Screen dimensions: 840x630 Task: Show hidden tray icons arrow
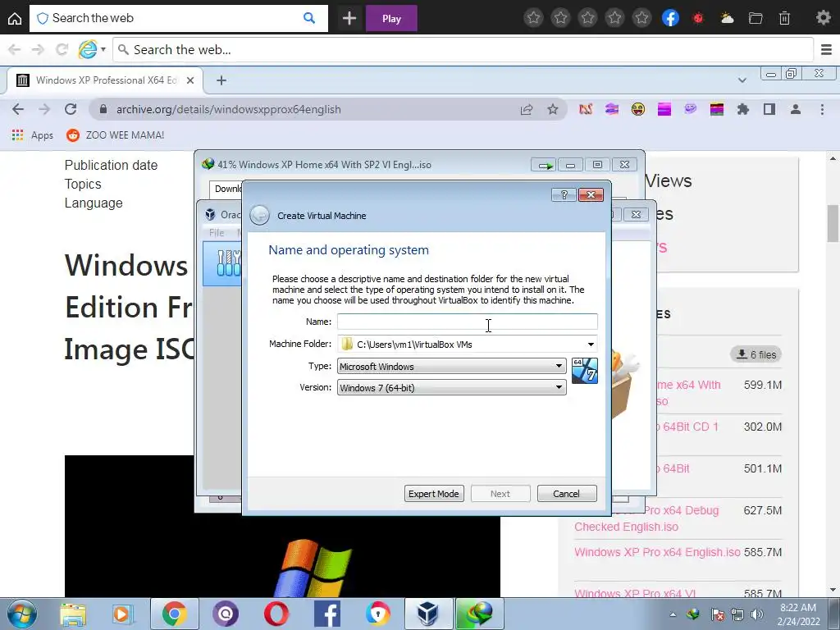673,614
